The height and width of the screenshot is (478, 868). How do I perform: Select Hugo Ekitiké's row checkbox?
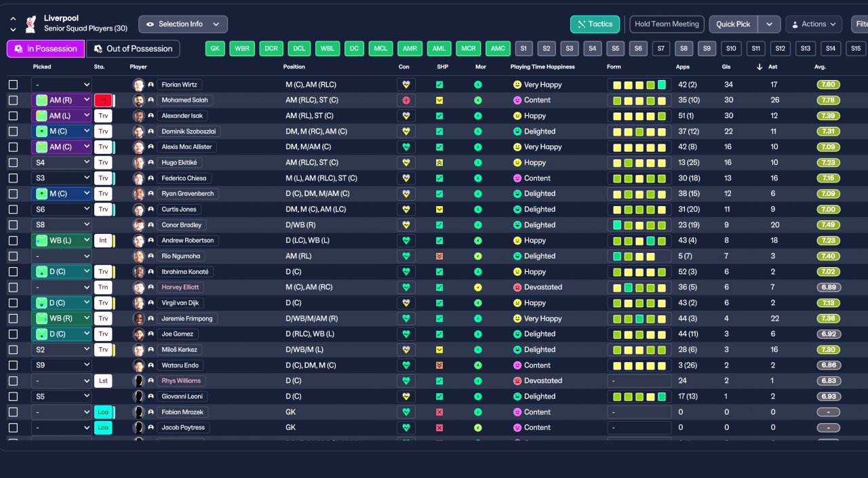[13, 163]
